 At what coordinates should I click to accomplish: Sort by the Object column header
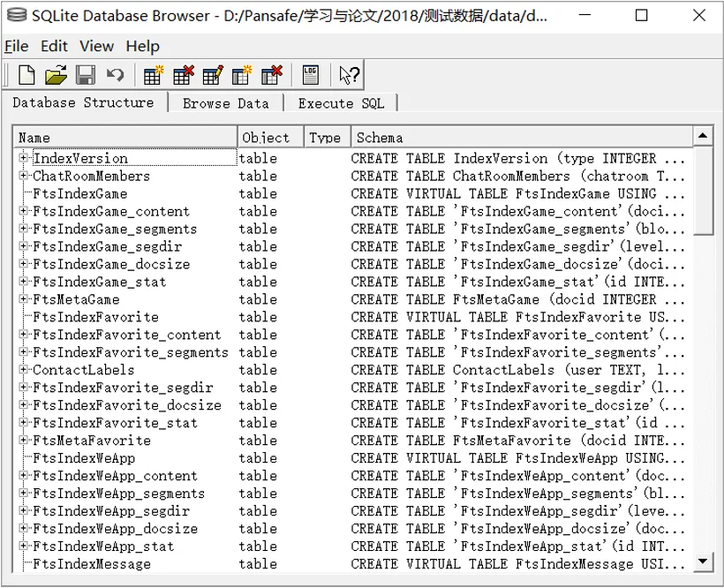270,138
